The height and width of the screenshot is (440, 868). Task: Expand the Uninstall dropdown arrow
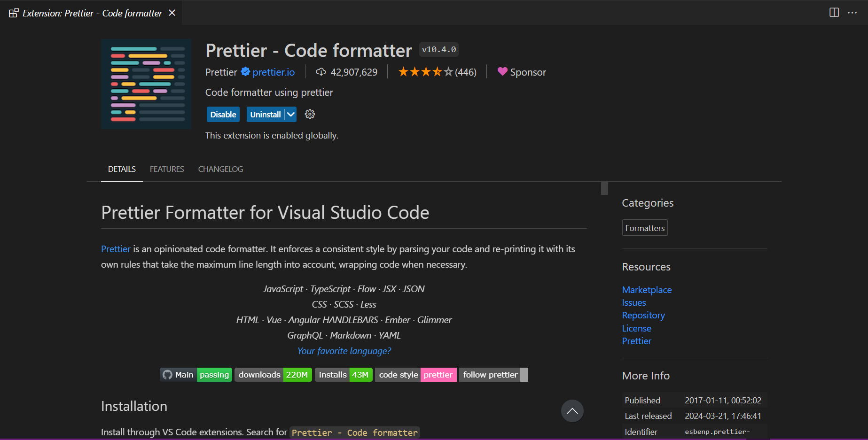(x=291, y=115)
